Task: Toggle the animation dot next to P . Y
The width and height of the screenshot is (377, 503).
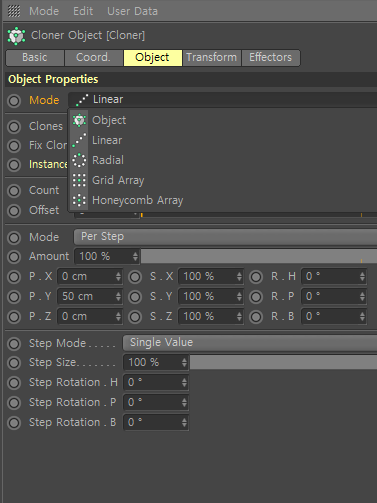Action: coord(14,297)
